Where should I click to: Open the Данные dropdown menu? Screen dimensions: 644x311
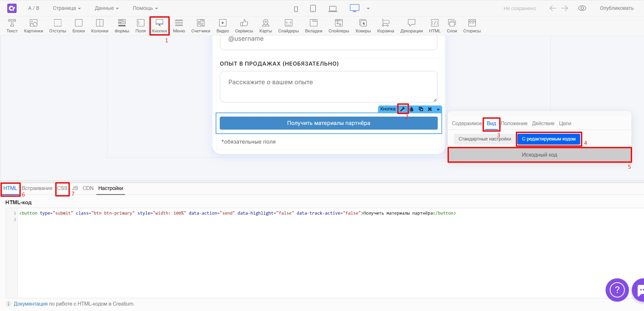click(x=107, y=8)
